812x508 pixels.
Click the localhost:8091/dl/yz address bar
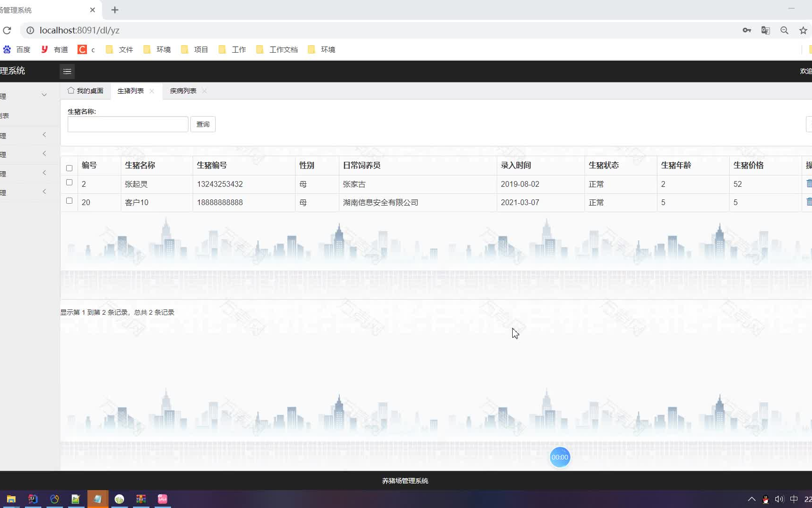pyautogui.click(x=376, y=31)
